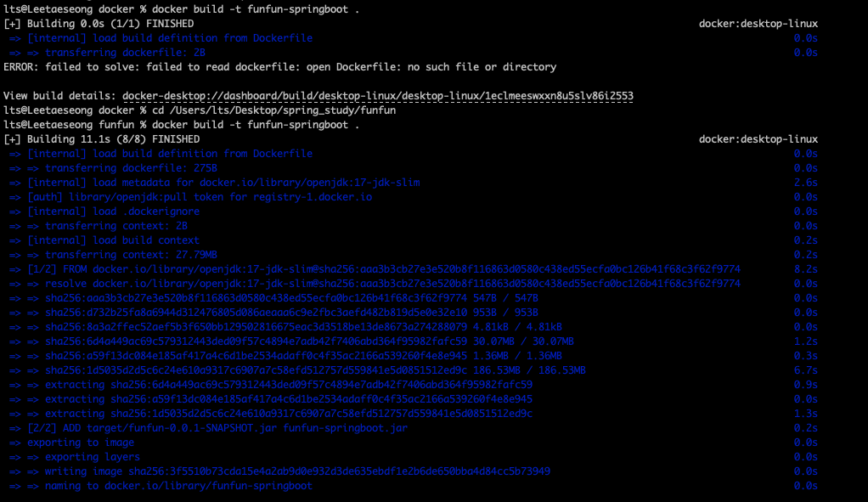Click the Building 11.1s (8/8) FINISHED line

pos(102,139)
